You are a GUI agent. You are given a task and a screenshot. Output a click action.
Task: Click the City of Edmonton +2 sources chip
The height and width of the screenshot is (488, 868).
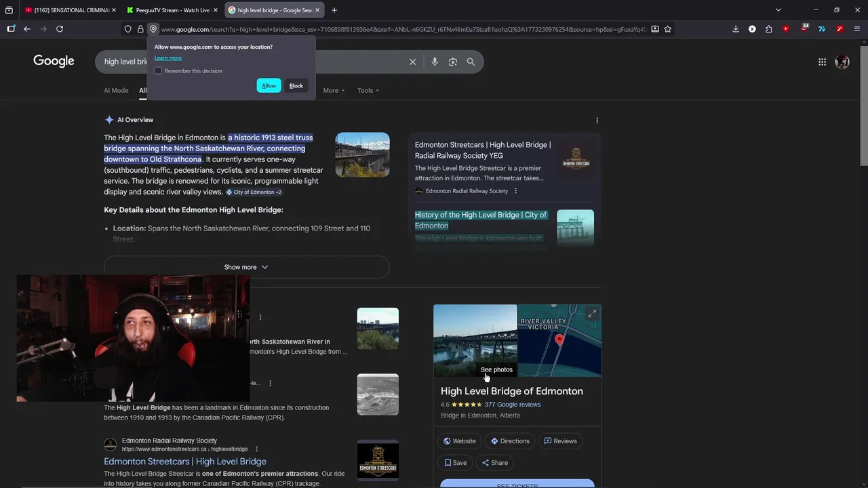(254, 192)
